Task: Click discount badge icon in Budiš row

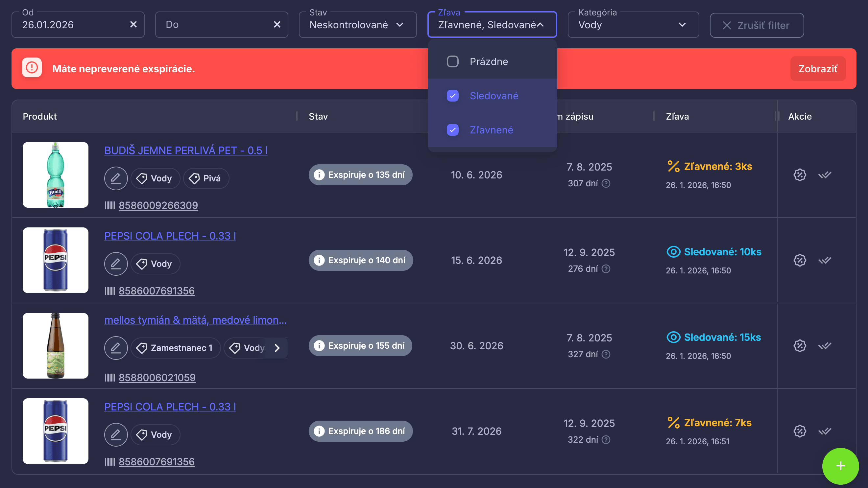Action: pyautogui.click(x=800, y=175)
